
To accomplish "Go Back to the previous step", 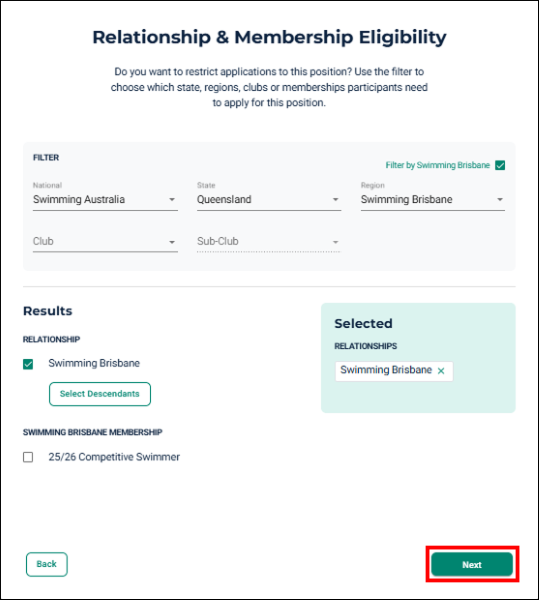I will pyautogui.click(x=47, y=564).
